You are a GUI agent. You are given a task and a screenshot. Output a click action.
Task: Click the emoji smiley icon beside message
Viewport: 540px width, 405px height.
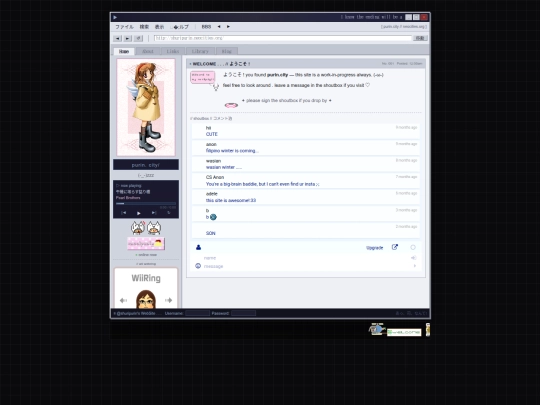tap(198, 266)
